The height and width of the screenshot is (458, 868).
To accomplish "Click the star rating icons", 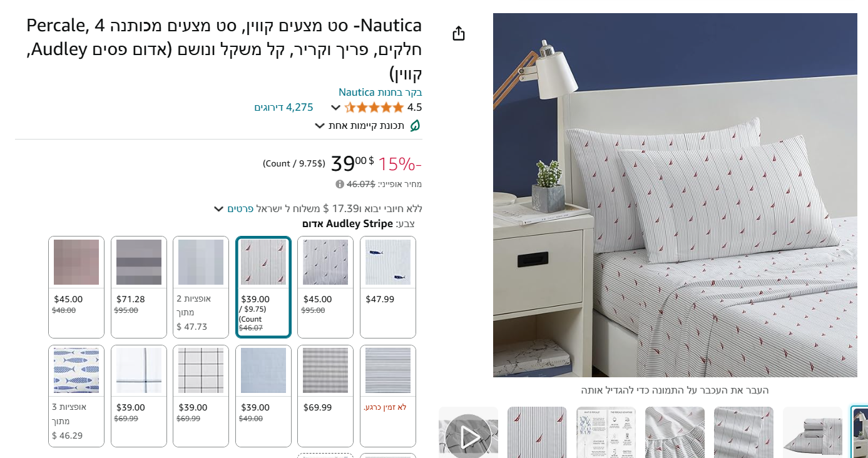I will (374, 107).
